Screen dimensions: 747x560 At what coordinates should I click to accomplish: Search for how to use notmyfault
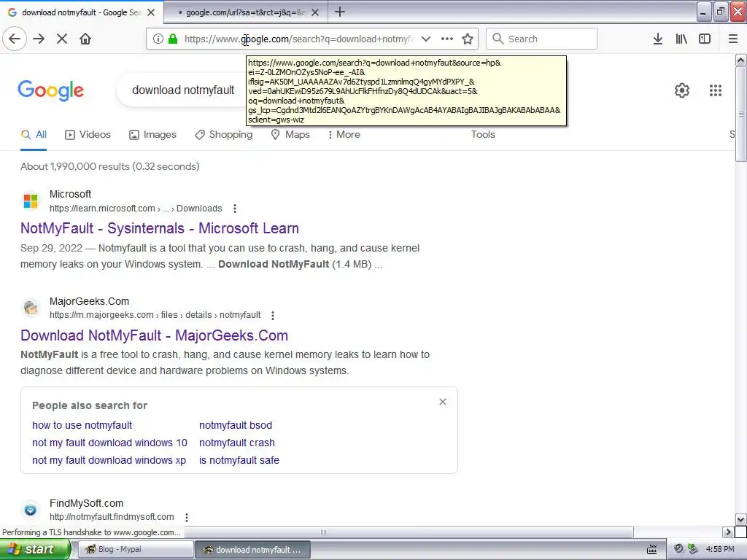tap(82, 425)
